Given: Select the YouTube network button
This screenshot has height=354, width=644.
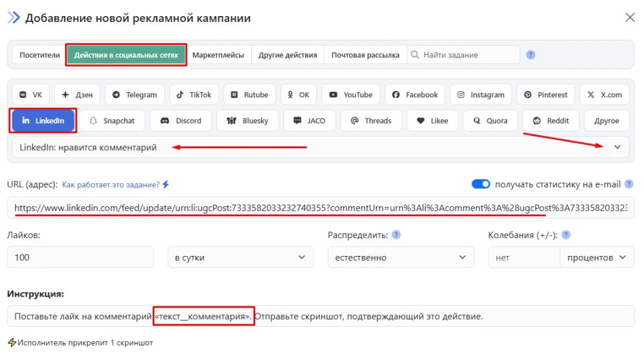Looking at the screenshot, I should coord(350,95).
